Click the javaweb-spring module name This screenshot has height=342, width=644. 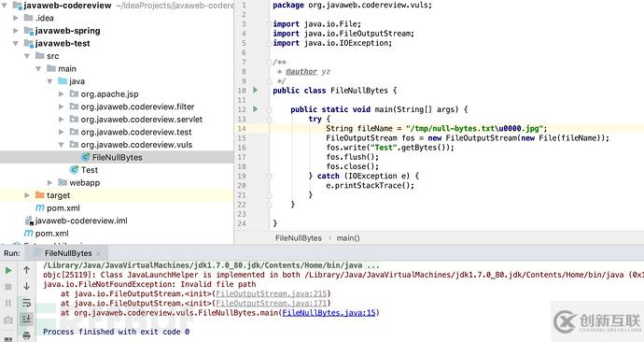pyautogui.click(x=68, y=31)
